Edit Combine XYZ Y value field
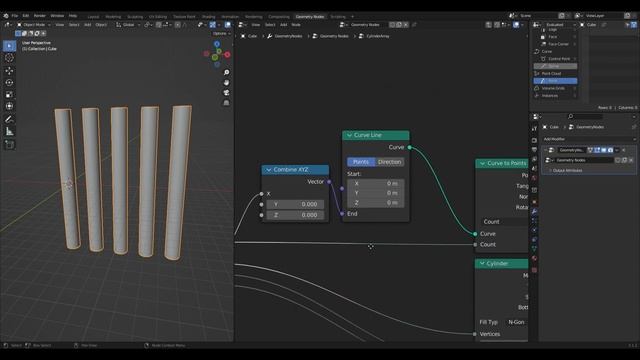640x360 pixels. [295, 204]
